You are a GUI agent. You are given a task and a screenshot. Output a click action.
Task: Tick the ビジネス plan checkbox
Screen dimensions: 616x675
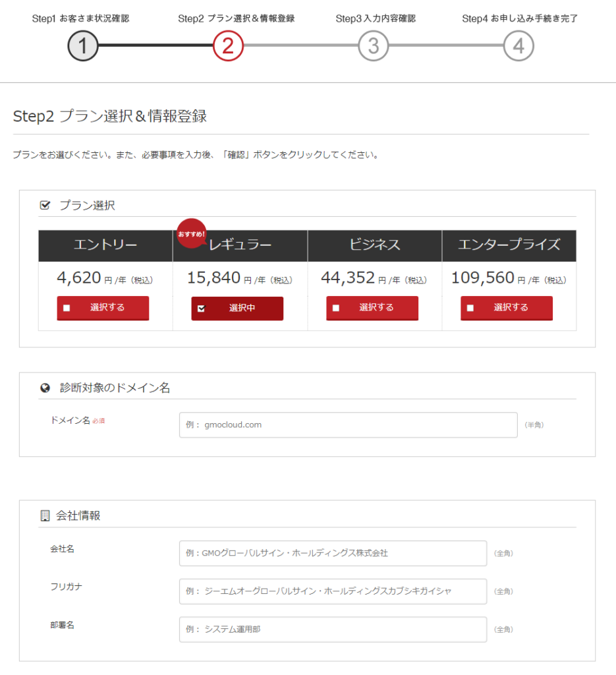pos(336,308)
